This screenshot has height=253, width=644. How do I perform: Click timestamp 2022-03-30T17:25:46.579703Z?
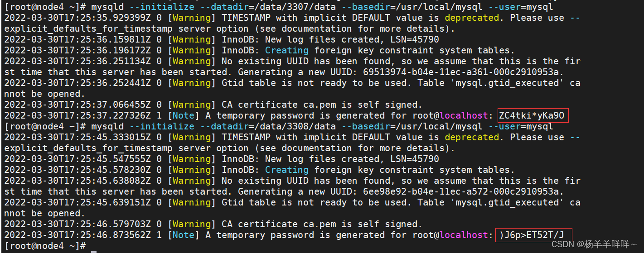(x=77, y=224)
